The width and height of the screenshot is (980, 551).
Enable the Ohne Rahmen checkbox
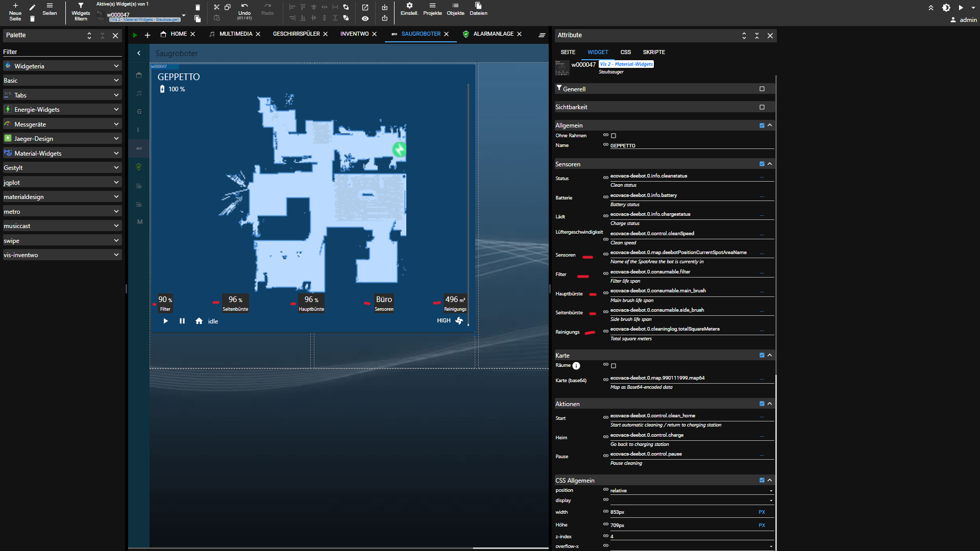click(x=614, y=136)
